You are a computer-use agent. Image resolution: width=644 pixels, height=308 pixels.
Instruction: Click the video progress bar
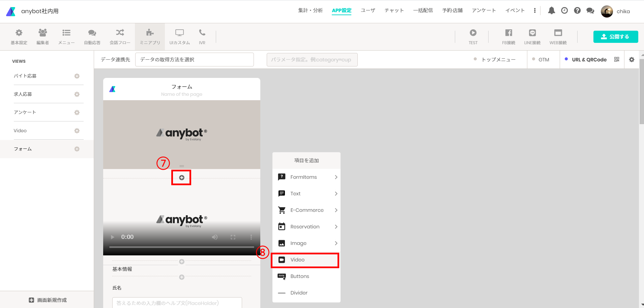[x=181, y=247]
